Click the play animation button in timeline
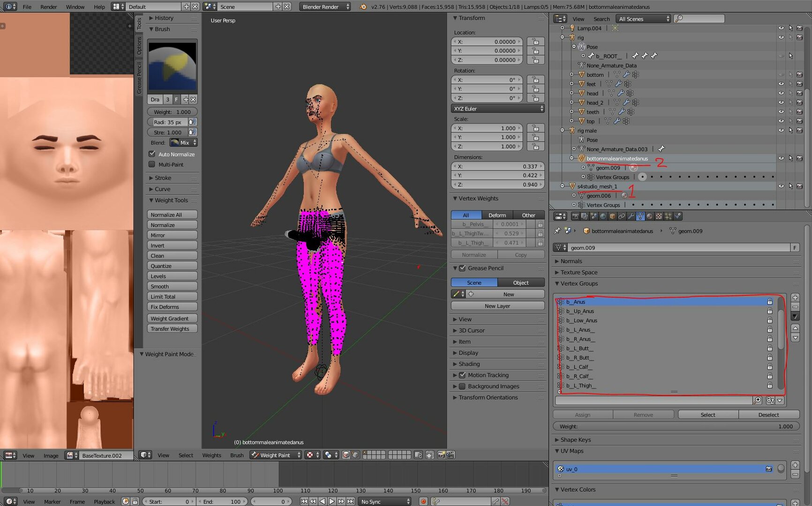 click(x=331, y=501)
